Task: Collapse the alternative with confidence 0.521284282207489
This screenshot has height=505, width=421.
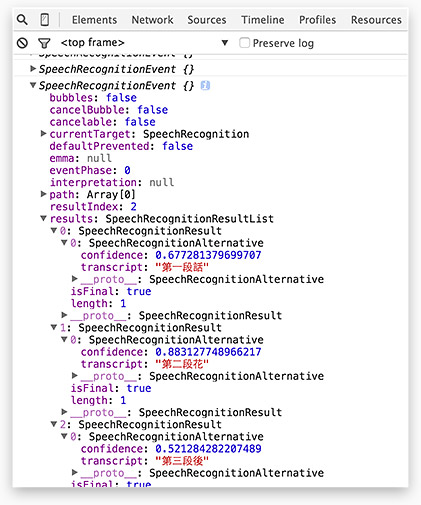Action: click(64, 436)
